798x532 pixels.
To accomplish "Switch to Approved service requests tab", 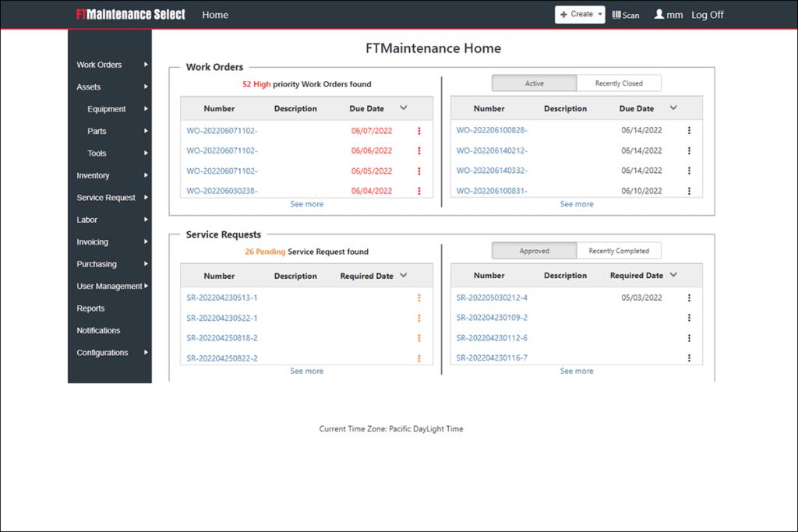I will coord(535,251).
